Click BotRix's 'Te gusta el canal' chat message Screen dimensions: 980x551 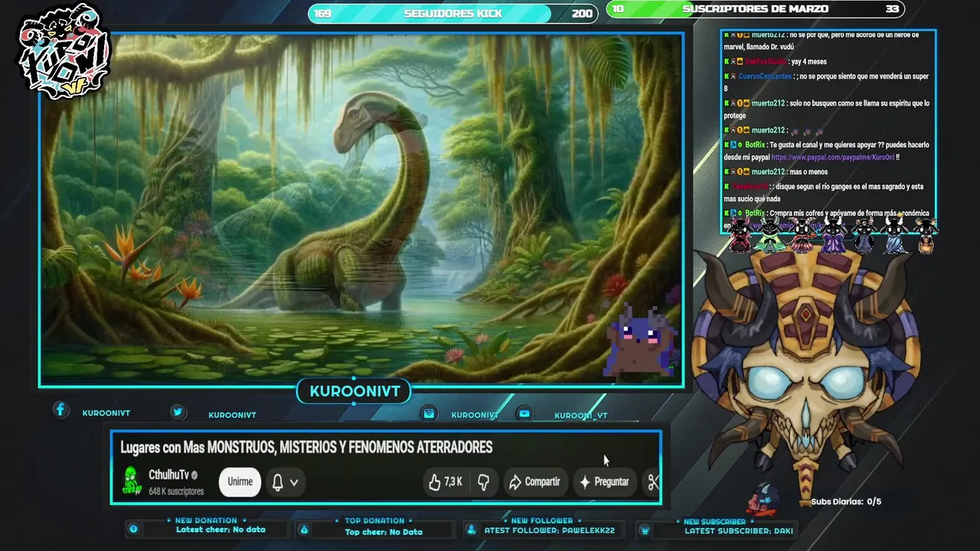(x=827, y=151)
